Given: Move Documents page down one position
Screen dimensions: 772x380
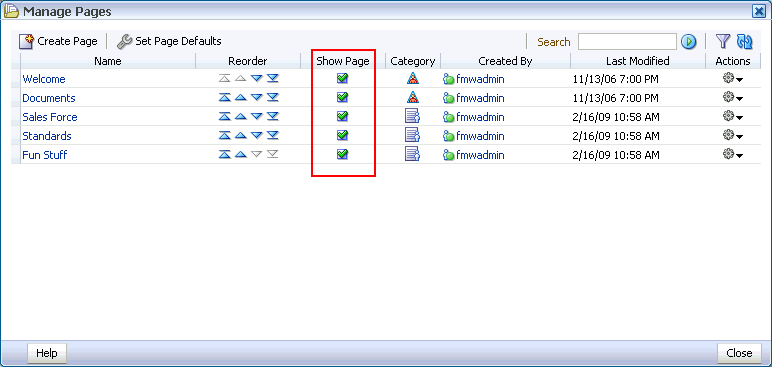Looking at the screenshot, I should [257, 97].
